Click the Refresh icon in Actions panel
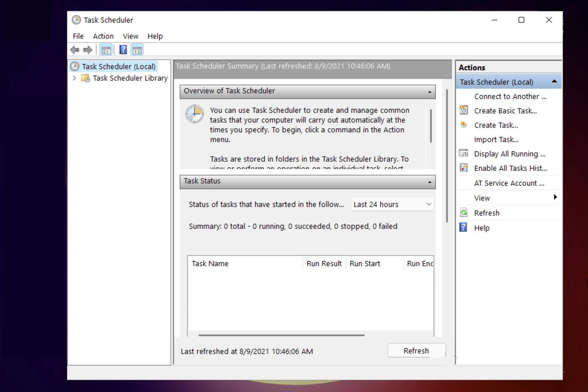This screenshot has height=392, width=588. 464,213
